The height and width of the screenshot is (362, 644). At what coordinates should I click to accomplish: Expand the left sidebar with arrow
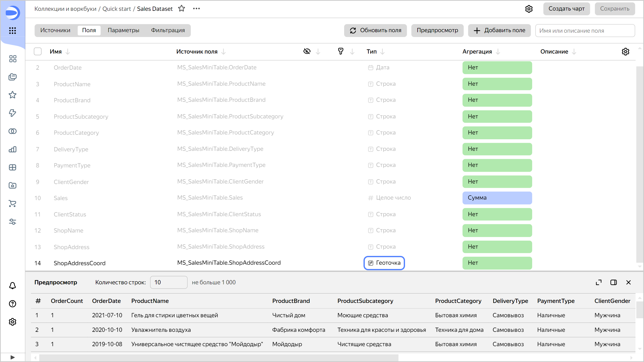(12, 357)
